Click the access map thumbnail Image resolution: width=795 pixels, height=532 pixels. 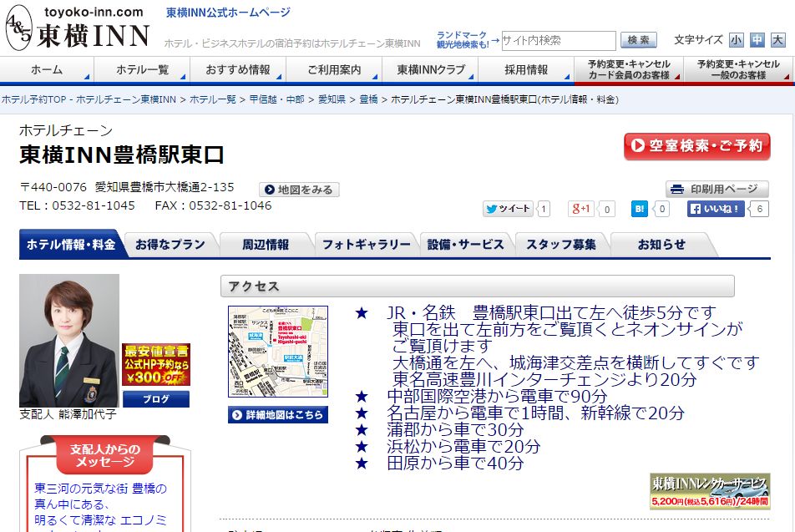pos(278,352)
